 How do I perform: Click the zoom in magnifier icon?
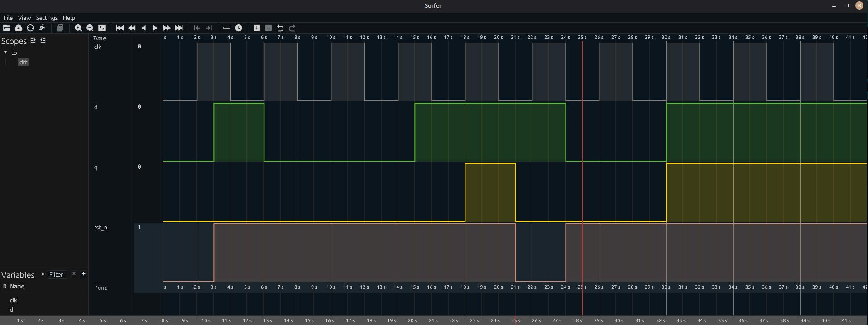(x=78, y=28)
